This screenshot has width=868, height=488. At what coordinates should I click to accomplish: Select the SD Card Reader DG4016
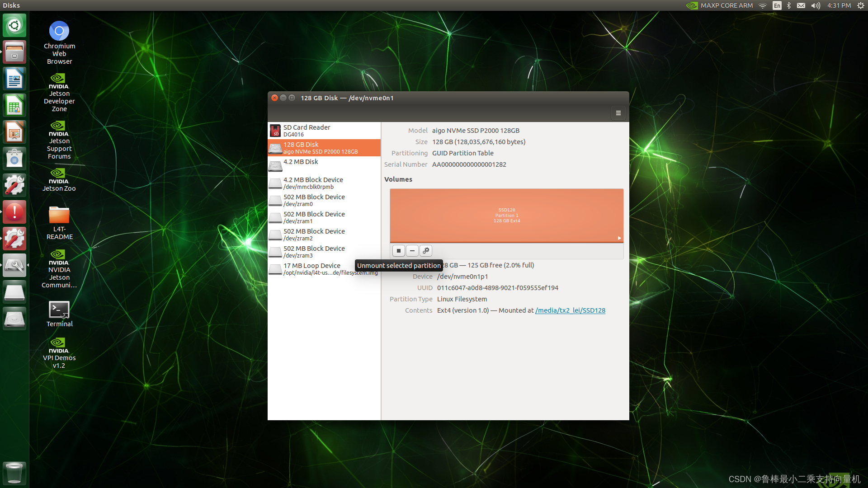[x=324, y=130]
